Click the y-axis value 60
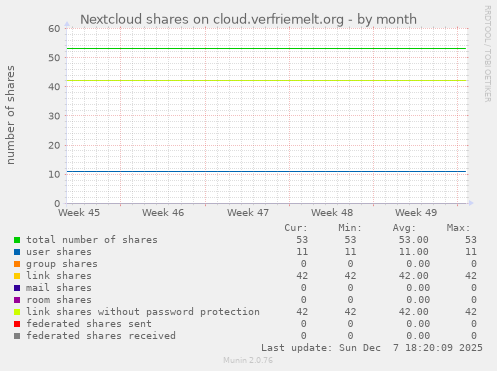Image resolution: width=497 pixels, height=371 pixels. click(x=54, y=29)
